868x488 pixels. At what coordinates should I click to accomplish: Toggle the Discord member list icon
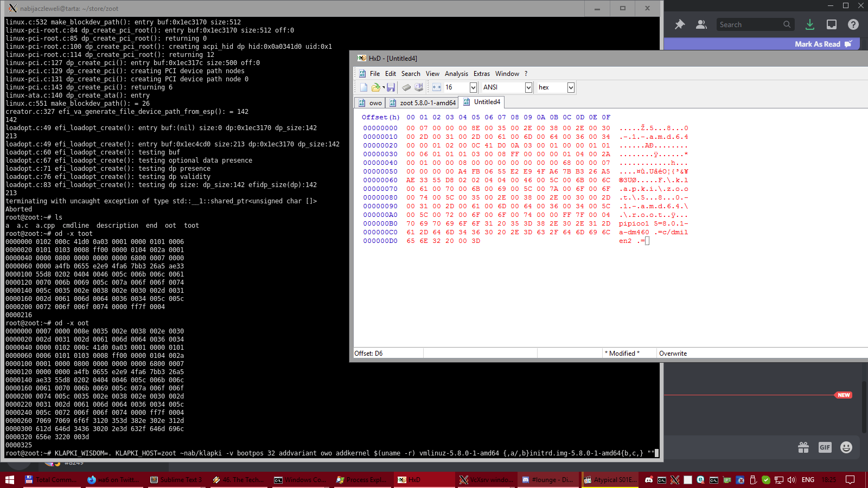point(701,24)
